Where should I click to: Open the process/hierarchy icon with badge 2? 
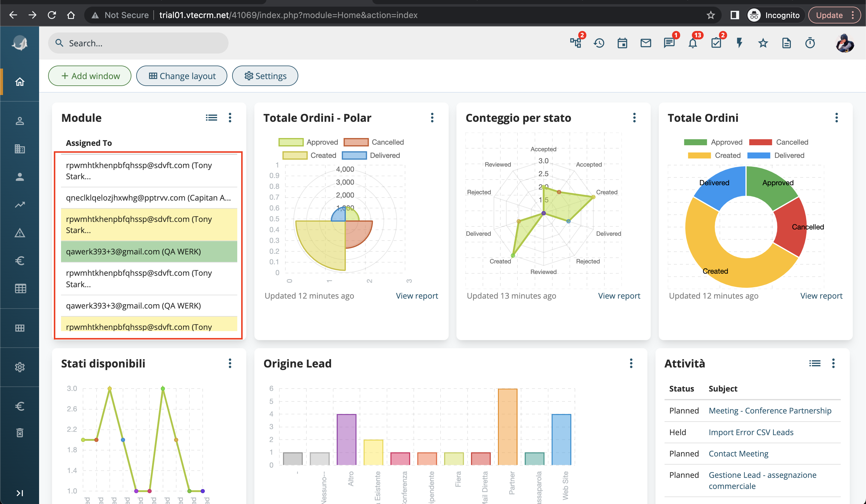pyautogui.click(x=576, y=43)
